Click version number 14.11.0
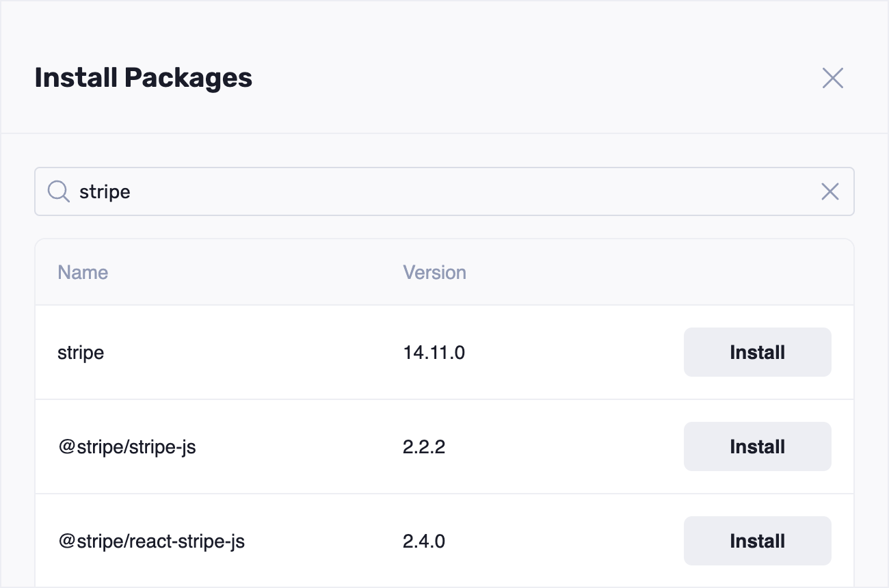The image size is (889, 588). (434, 353)
